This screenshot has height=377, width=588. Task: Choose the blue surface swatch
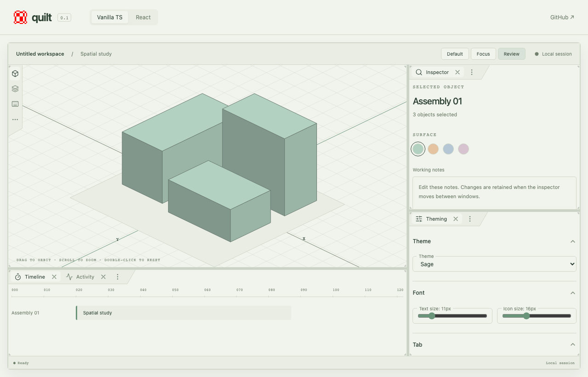(x=448, y=149)
